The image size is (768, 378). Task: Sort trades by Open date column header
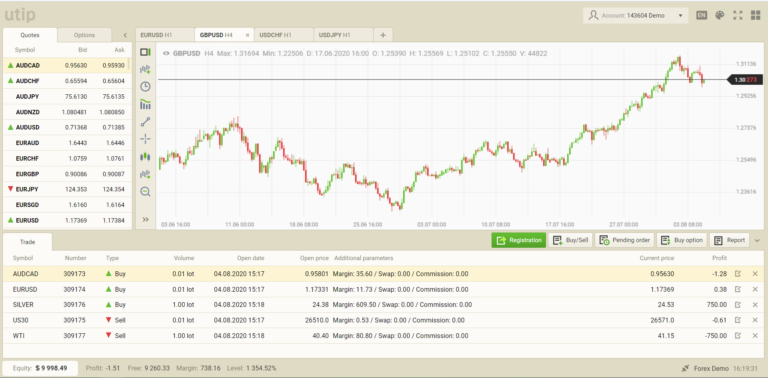(251, 258)
